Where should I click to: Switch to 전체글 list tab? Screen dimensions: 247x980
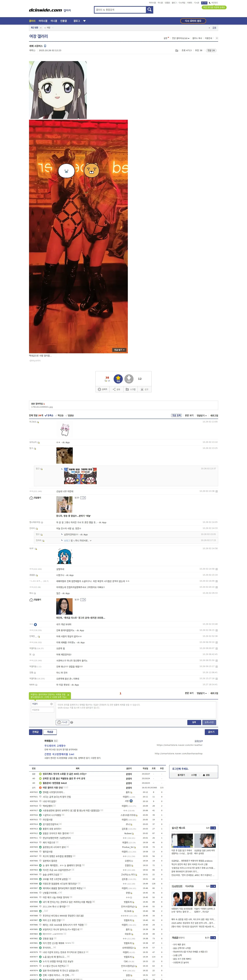click(x=35, y=732)
